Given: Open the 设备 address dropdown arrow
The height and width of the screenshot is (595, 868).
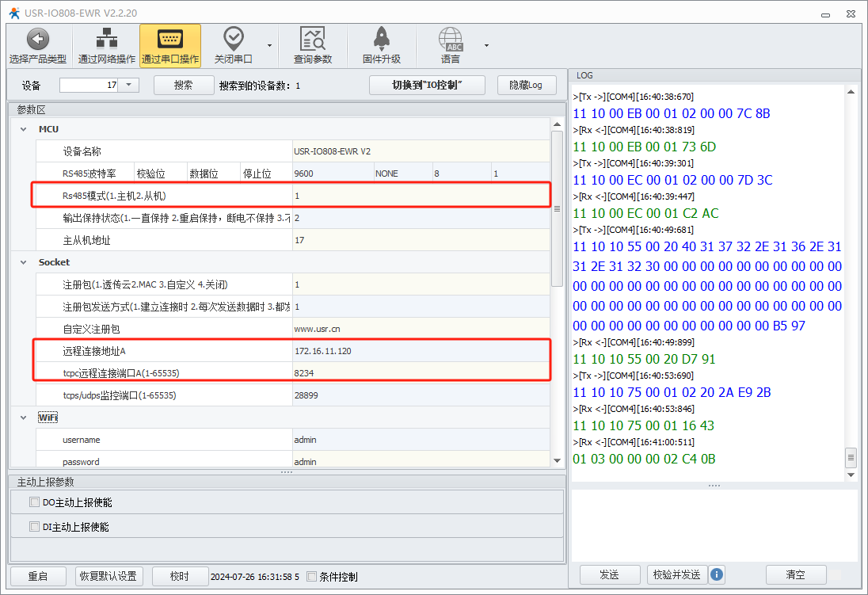Looking at the screenshot, I should [x=129, y=85].
